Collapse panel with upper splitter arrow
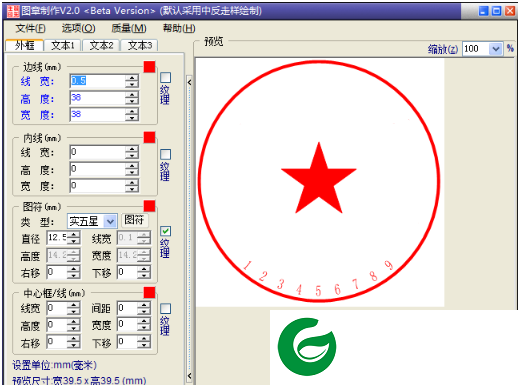Screen dimensions: 520x385 (189, 82)
